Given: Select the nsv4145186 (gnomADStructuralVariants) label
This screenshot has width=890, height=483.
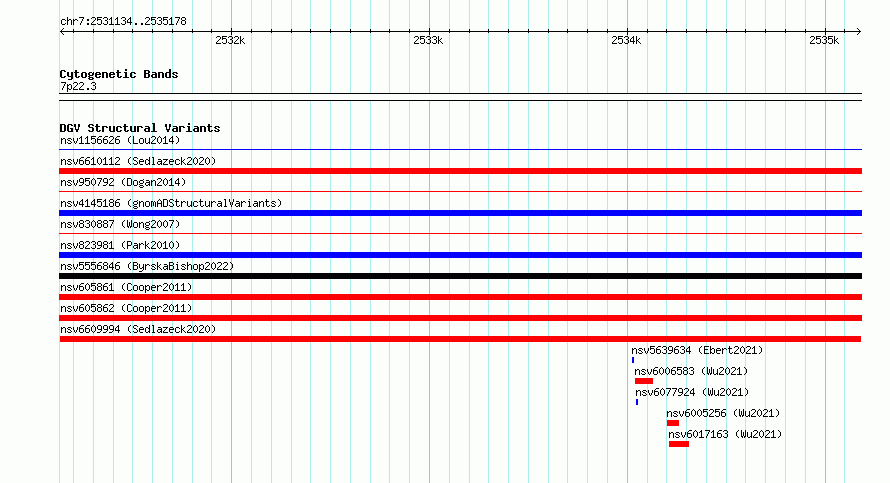Looking at the screenshot, I should click(171, 203).
